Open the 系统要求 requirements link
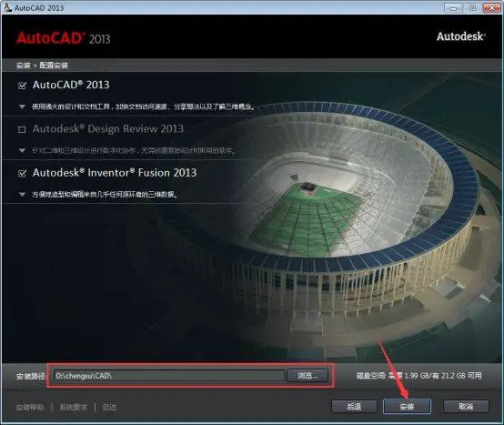 click(74, 408)
